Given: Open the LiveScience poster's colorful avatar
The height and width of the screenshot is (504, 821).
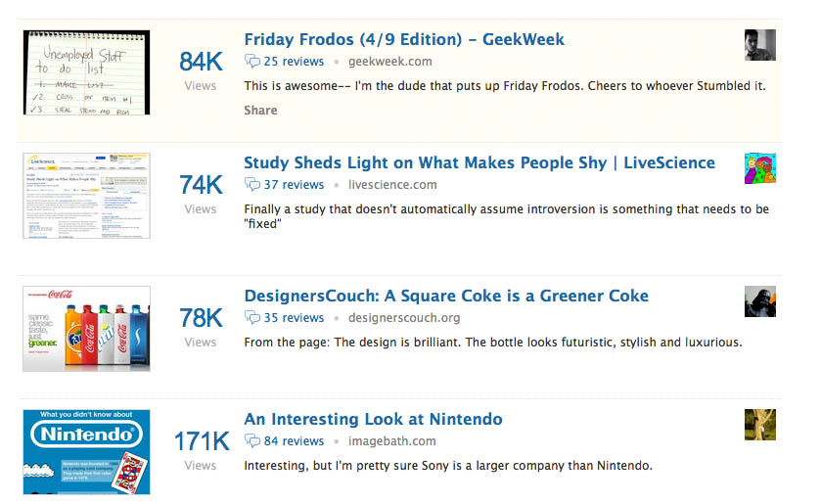Looking at the screenshot, I should pos(759,168).
